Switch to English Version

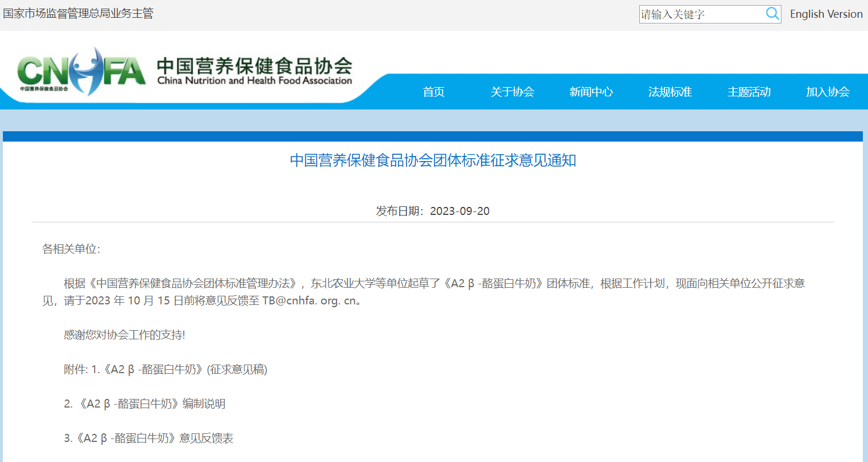pos(826,14)
